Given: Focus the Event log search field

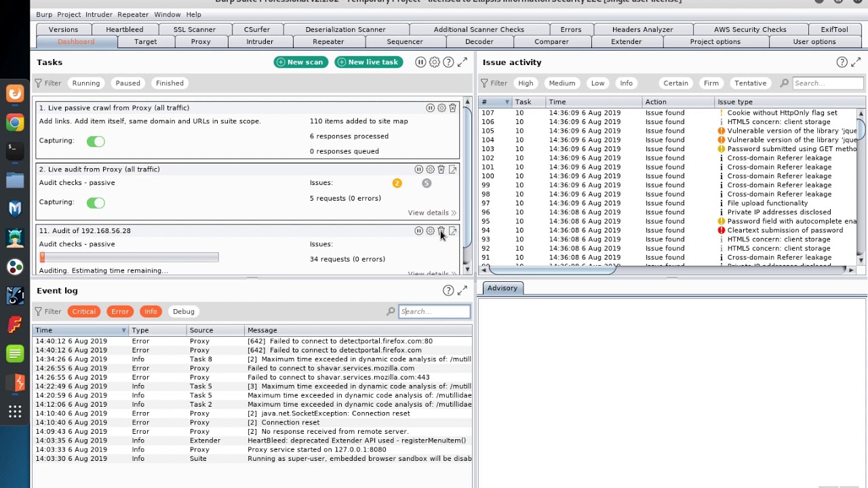Looking at the screenshot, I should click(434, 312).
